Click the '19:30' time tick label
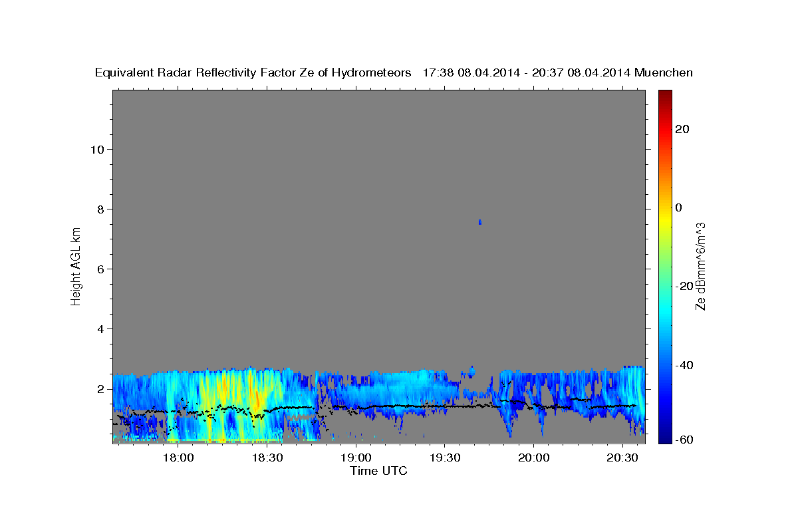Screen dimensions: 798x532 click(x=445, y=458)
